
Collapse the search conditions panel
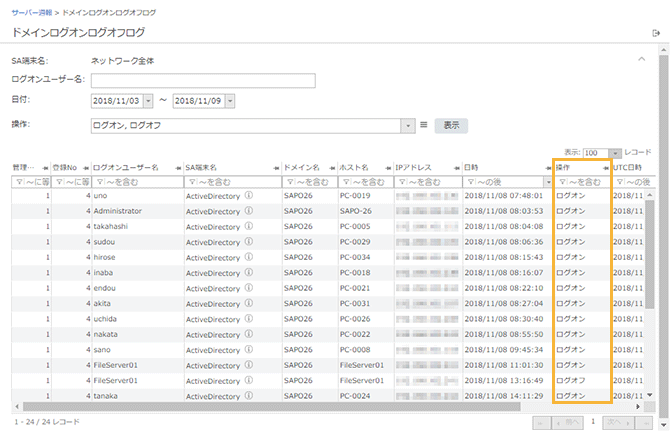pos(640,60)
